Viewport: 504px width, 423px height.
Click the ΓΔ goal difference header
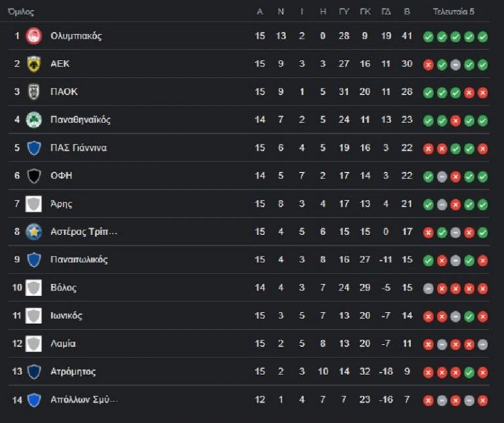386,12
